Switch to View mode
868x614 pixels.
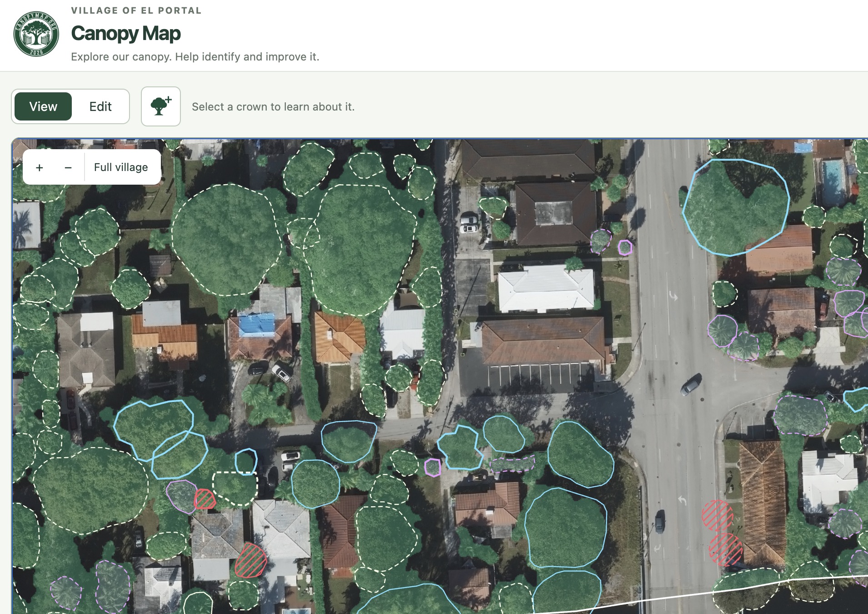click(x=43, y=106)
